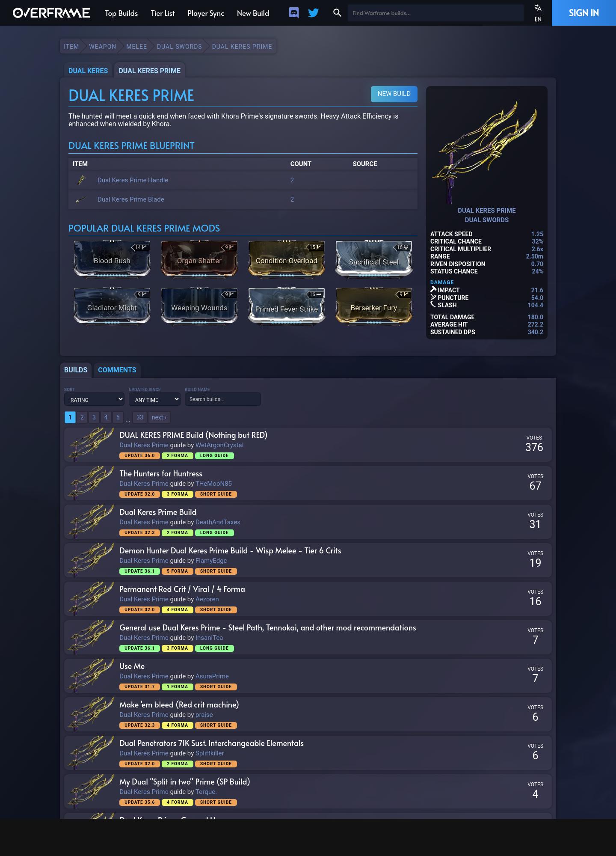This screenshot has width=616, height=856.
Task: Click the Dual Keres Prime Handle icon
Action: tap(81, 180)
